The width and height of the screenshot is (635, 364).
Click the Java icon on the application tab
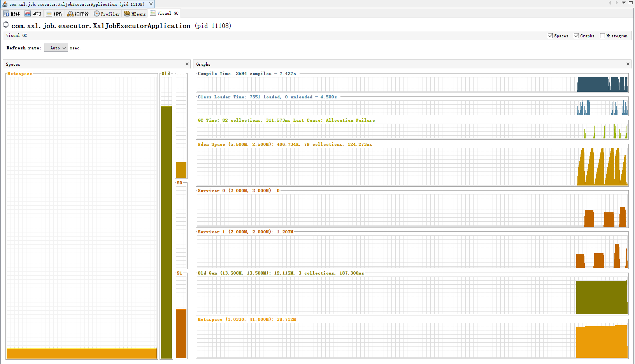[5, 4]
